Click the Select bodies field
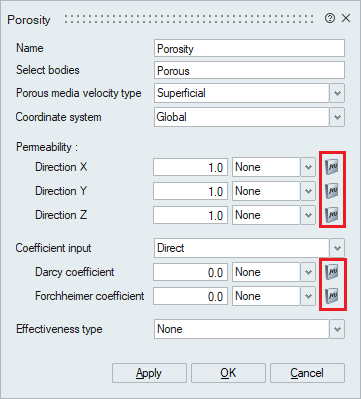This screenshot has width=361, height=399. pyautogui.click(x=249, y=70)
